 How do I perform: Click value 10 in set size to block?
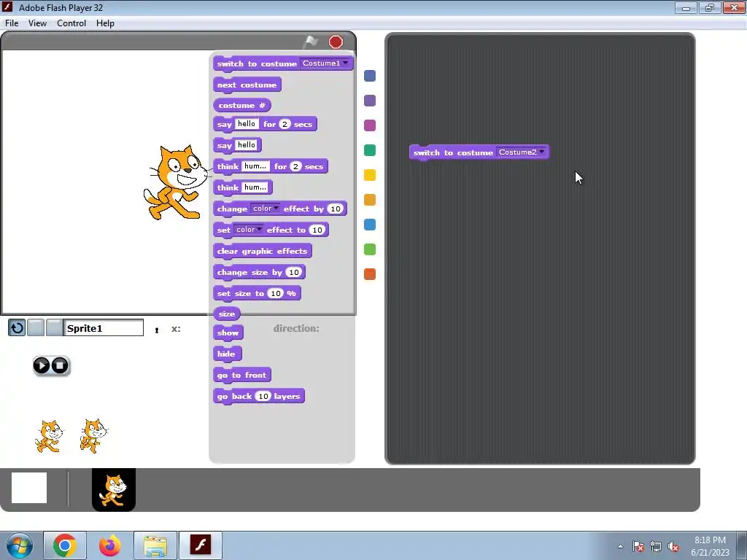(x=275, y=293)
